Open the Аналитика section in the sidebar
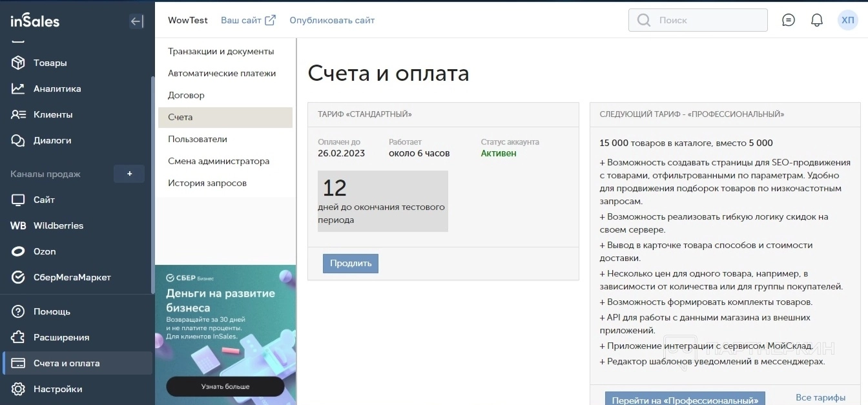Screen dimensions: 868x405 point(57,88)
